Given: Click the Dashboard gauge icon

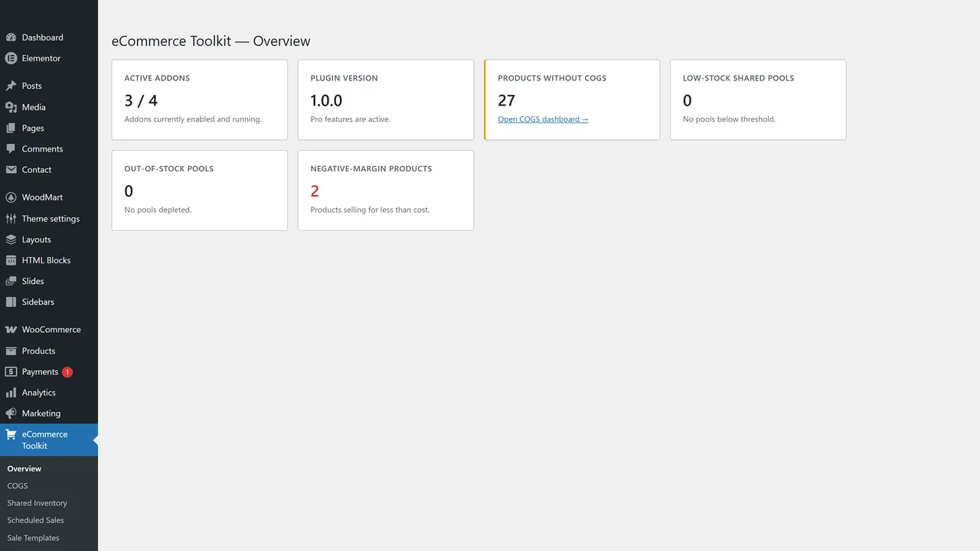Looking at the screenshot, I should coord(11,37).
